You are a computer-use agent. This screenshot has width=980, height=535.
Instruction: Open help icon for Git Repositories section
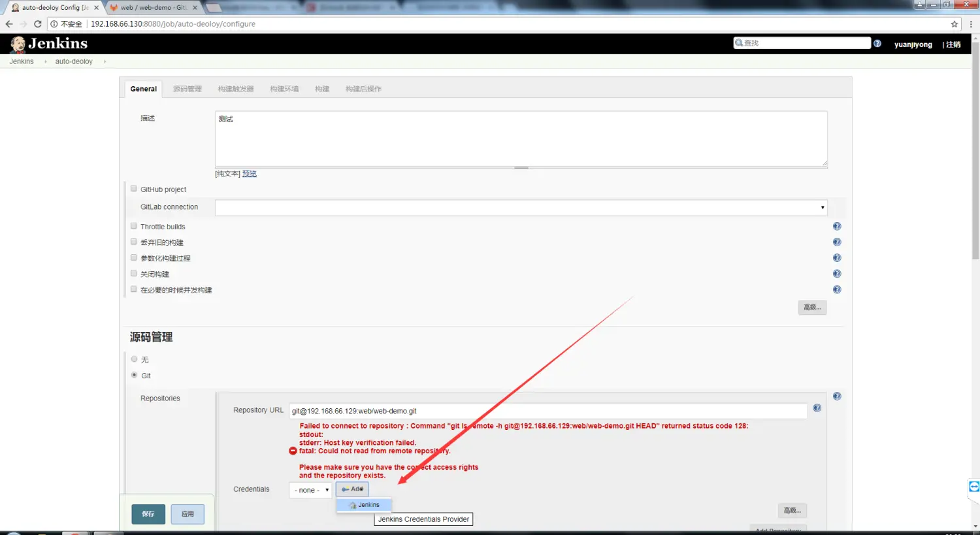click(x=837, y=397)
